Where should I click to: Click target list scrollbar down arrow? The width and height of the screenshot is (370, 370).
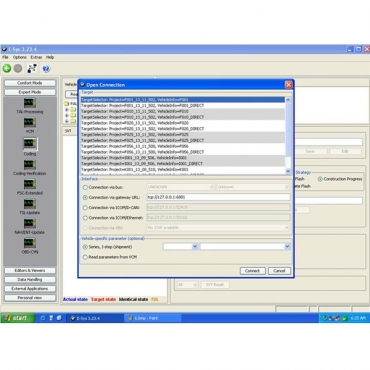pyautogui.click(x=288, y=171)
